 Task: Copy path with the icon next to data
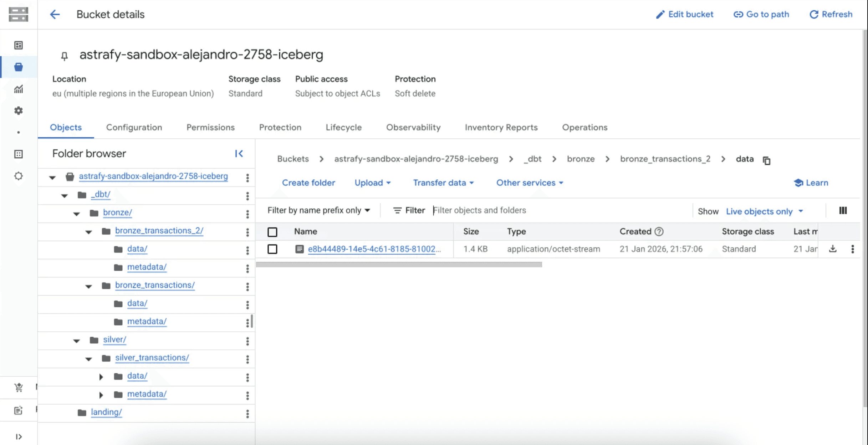pos(767,160)
